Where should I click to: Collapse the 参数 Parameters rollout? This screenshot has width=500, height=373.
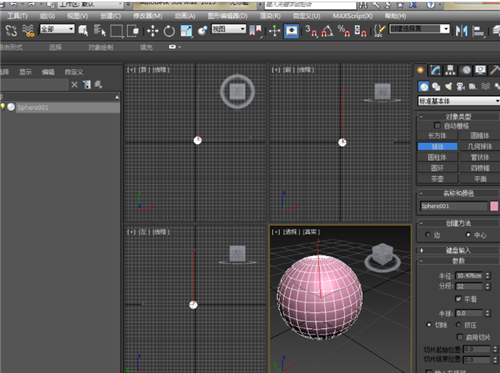pyautogui.click(x=458, y=261)
